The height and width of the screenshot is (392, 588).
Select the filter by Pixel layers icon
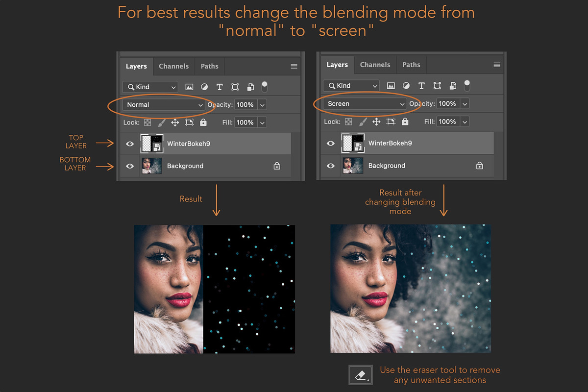tap(189, 87)
